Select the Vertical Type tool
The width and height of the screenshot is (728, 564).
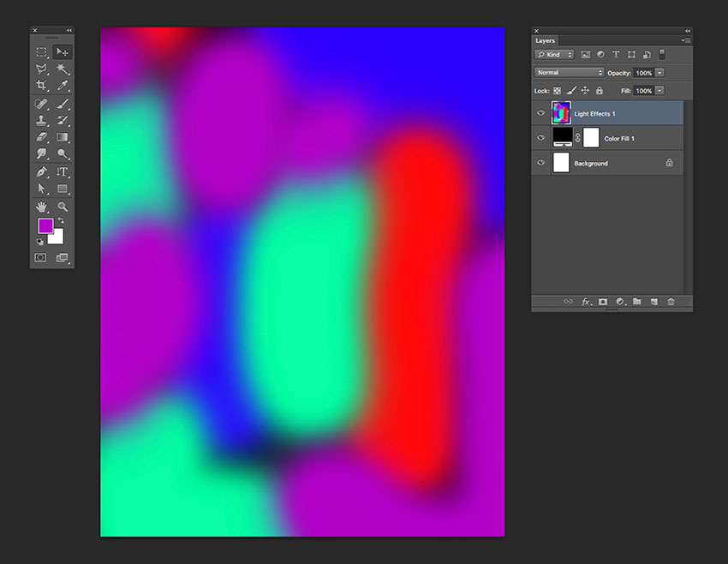[x=63, y=172]
